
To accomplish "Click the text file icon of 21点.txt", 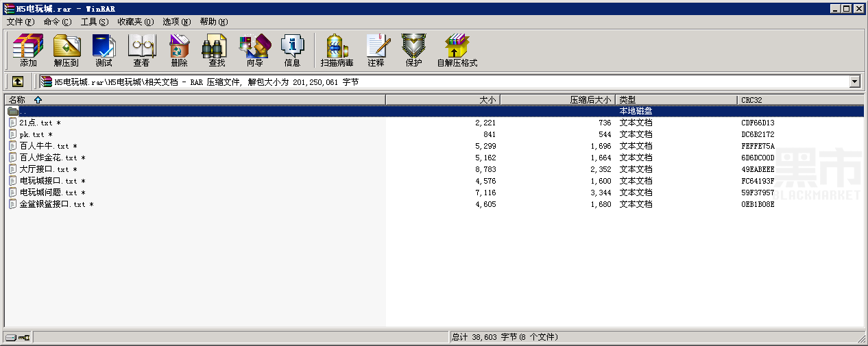I will pyautogui.click(x=13, y=123).
